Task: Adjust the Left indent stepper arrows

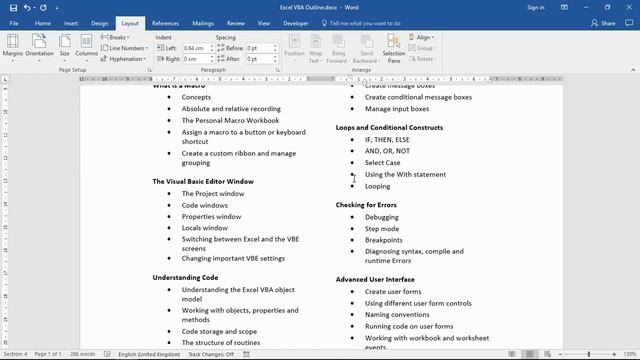Action: point(212,48)
